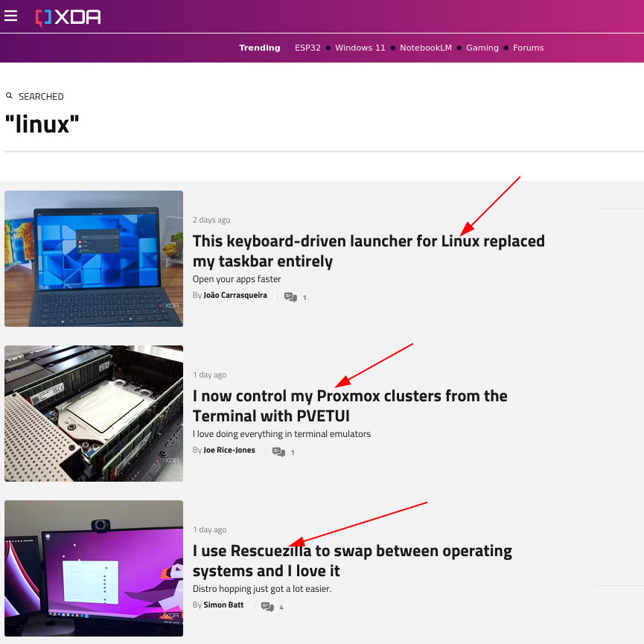This screenshot has height=644, width=644.
Task: Open Forums from the trending bar
Action: [x=528, y=48]
